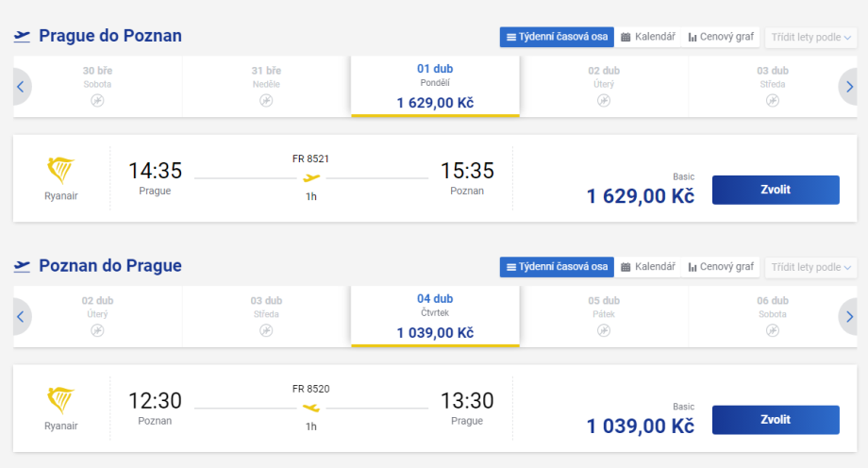This screenshot has width=868, height=468.
Task: Click the departing plane icon beside Prague do Poznan
Action: coord(22,36)
